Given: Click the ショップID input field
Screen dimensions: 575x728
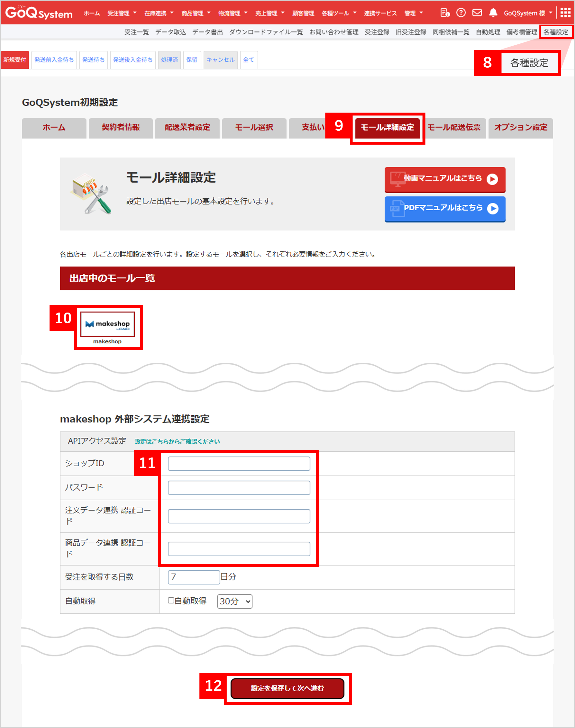Looking at the screenshot, I should pos(239,464).
